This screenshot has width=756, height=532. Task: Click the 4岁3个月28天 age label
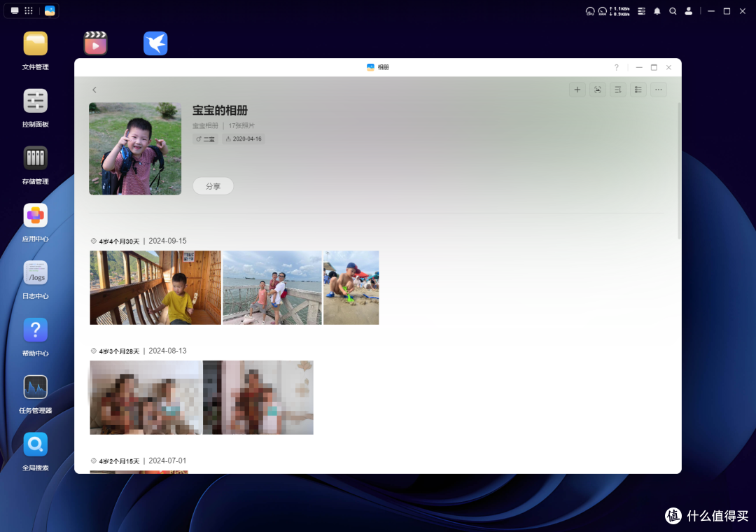click(119, 351)
